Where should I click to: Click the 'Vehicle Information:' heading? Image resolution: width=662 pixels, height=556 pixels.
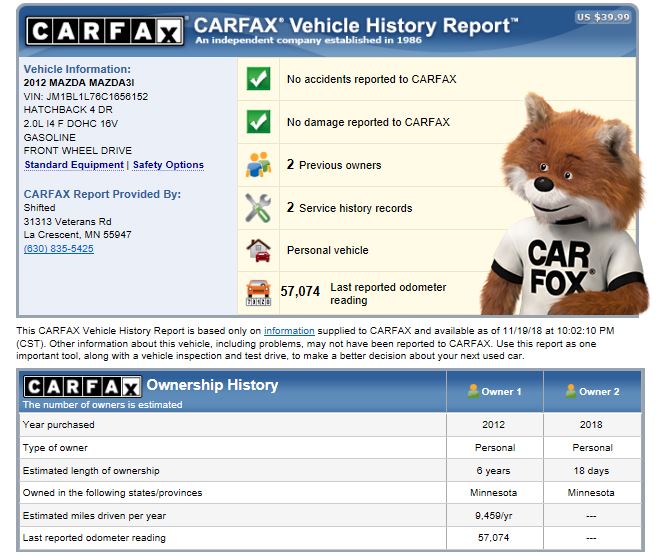[x=77, y=69]
